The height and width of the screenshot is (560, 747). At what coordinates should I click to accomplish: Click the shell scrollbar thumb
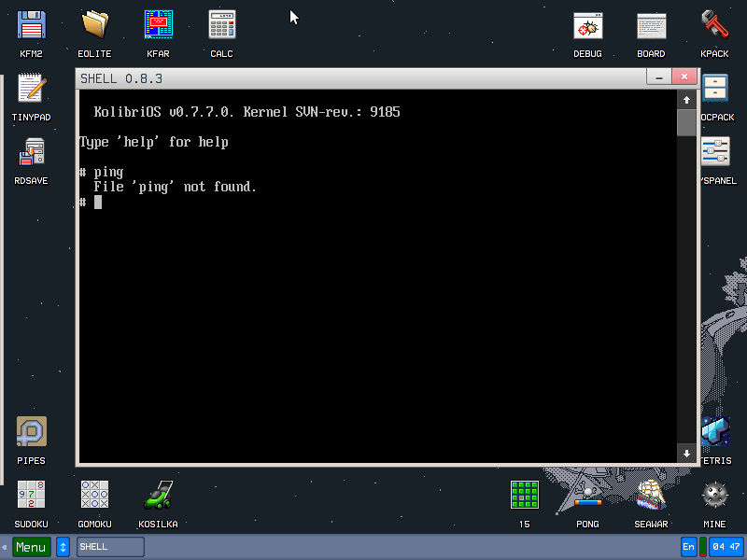point(686,122)
